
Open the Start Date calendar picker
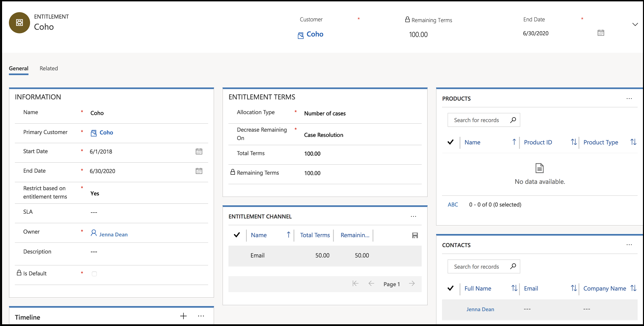(199, 151)
